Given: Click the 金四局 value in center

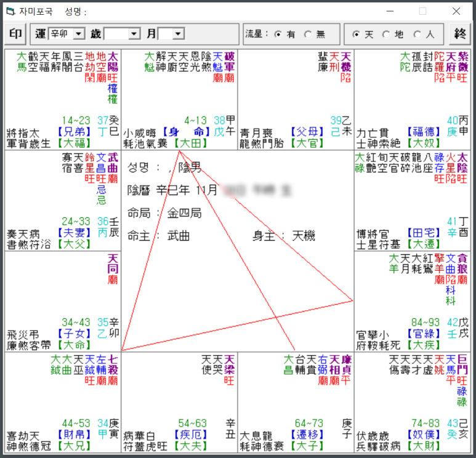Looking at the screenshot, I should point(185,213).
